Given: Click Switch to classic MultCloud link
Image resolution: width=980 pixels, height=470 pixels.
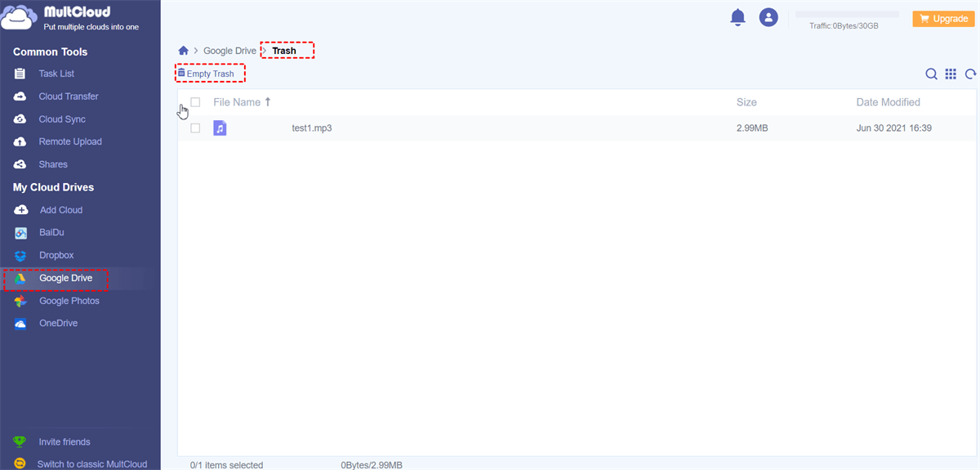Looking at the screenshot, I should point(92,464).
